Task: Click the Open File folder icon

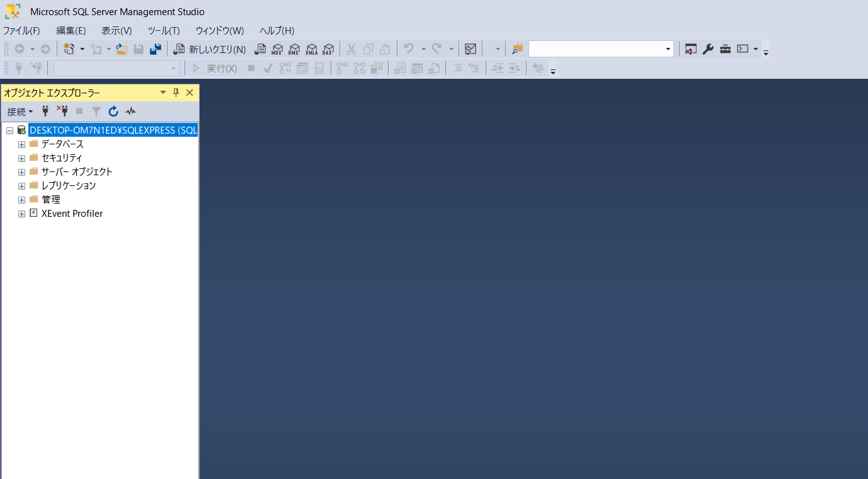Action: coord(122,49)
